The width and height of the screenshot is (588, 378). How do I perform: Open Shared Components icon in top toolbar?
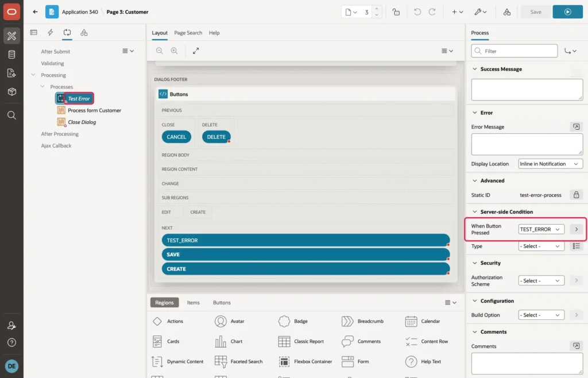pos(506,12)
